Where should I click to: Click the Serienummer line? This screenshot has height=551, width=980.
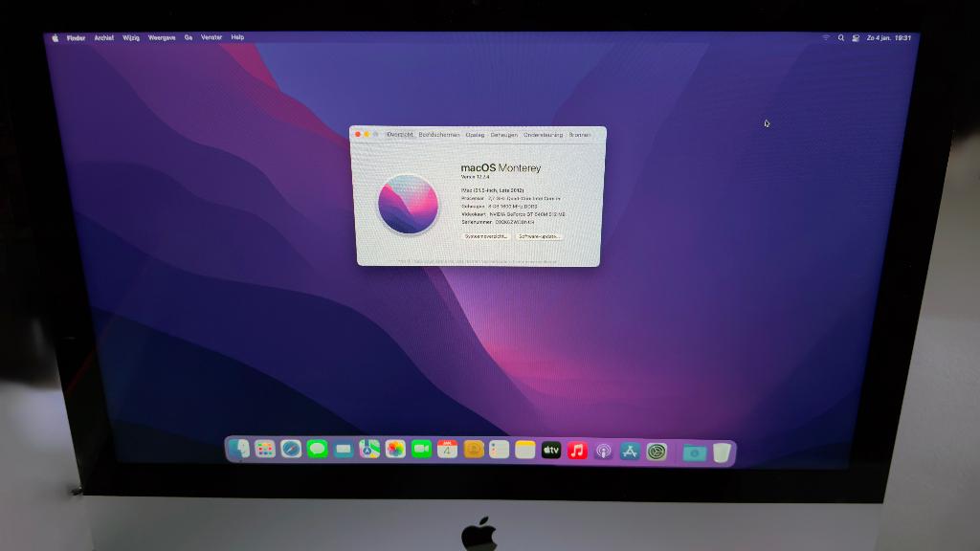[x=498, y=222]
